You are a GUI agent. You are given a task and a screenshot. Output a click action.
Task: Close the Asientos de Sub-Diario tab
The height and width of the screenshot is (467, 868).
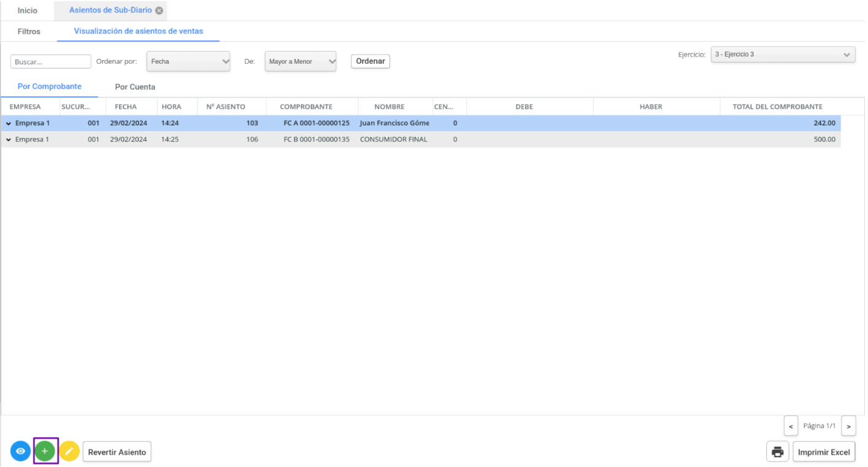coord(159,10)
